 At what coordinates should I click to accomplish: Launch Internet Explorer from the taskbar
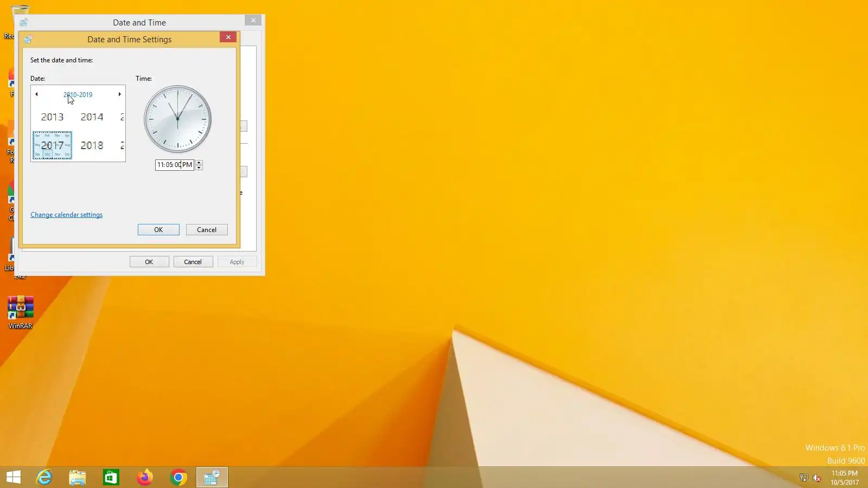(x=44, y=477)
